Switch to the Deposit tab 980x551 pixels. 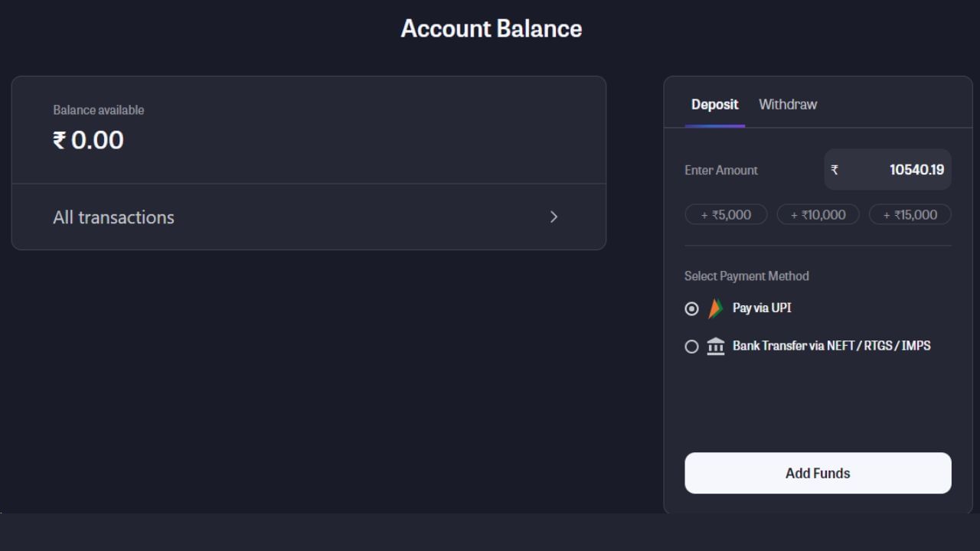click(x=714, y=104)
